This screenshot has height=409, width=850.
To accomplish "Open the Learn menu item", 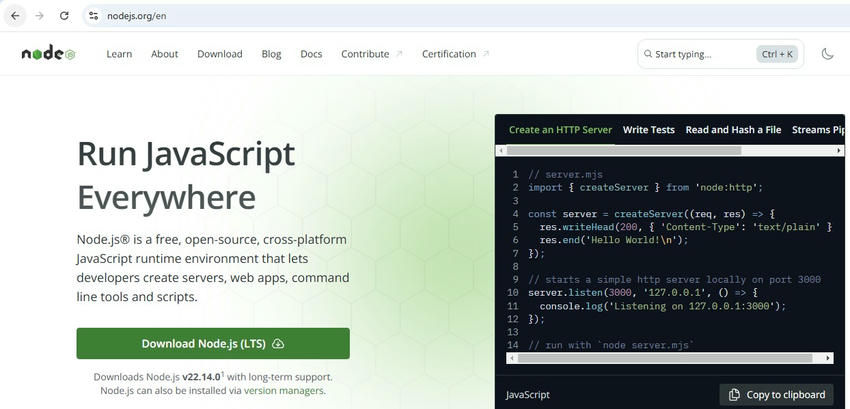I will [119, 54].
